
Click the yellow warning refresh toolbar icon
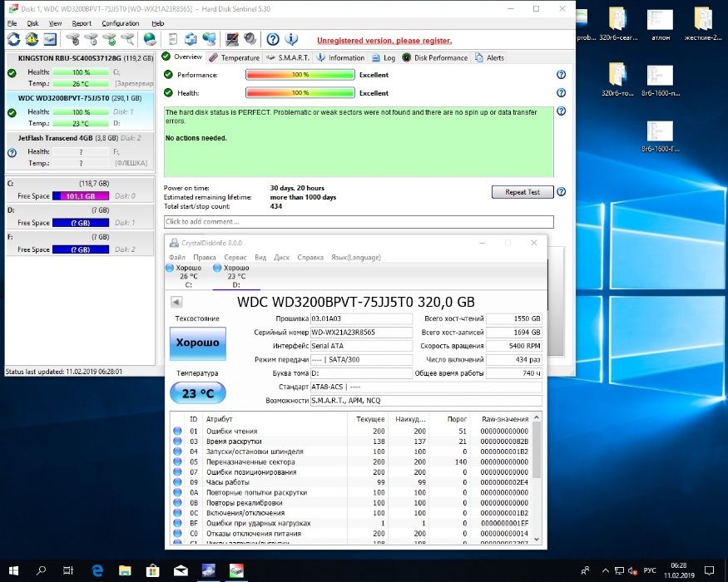[32, 39]
